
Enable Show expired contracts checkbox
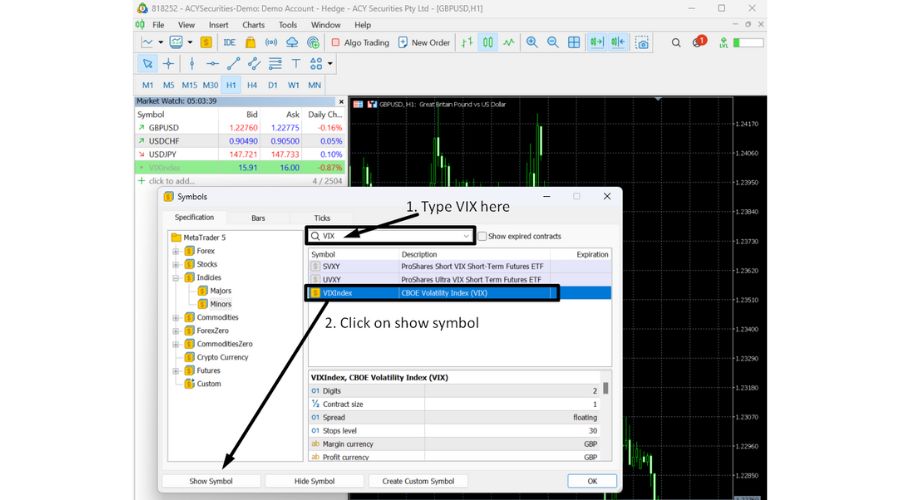[482, 236]
